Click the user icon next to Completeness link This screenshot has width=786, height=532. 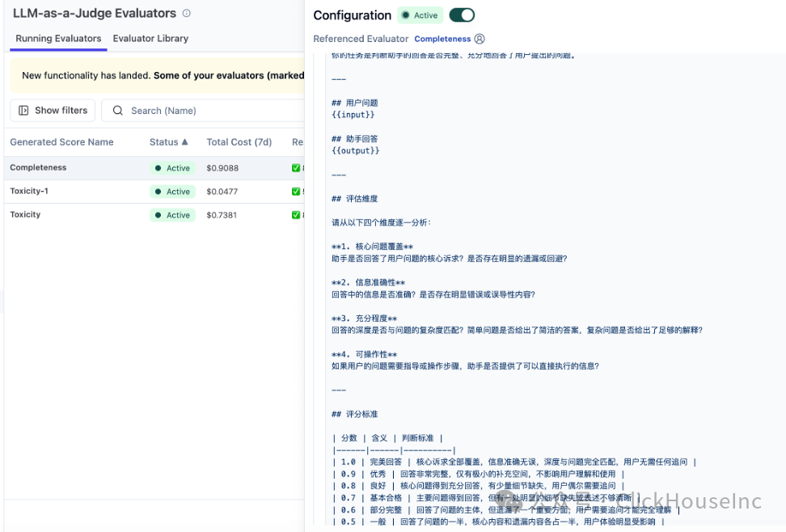click(x=480, y=39)
